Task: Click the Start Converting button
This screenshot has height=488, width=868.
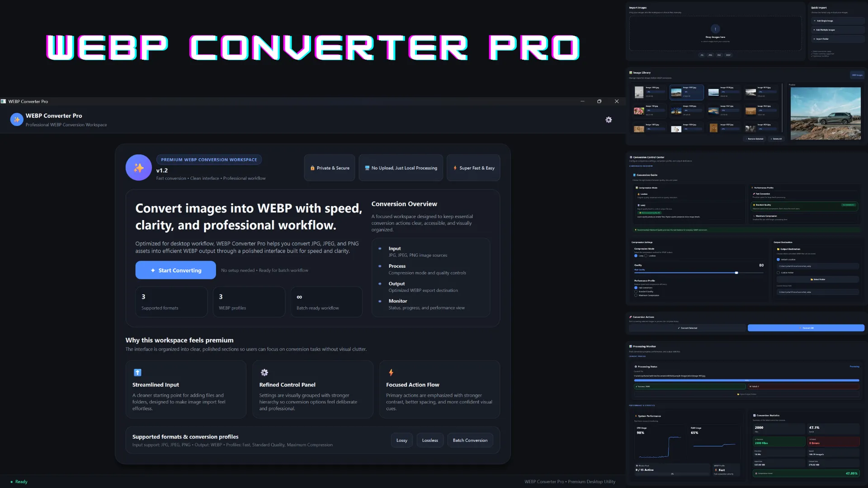Action: click(x=176, y=270)
